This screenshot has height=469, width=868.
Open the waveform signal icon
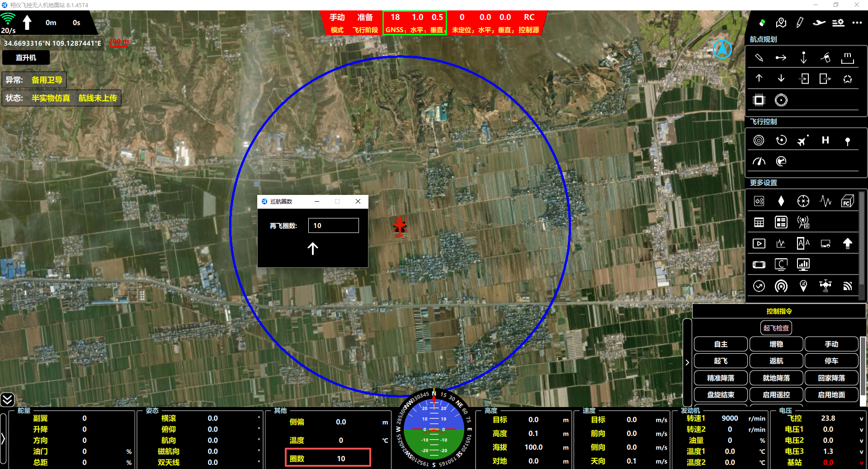click(x=826, y=201)
